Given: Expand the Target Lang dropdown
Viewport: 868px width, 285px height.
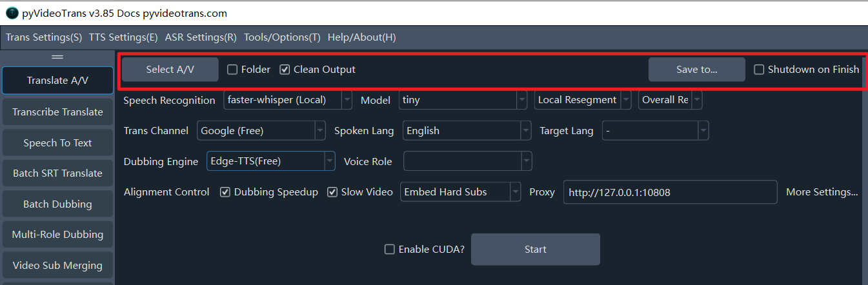Looking at the screenshot, I should (655, 131).
